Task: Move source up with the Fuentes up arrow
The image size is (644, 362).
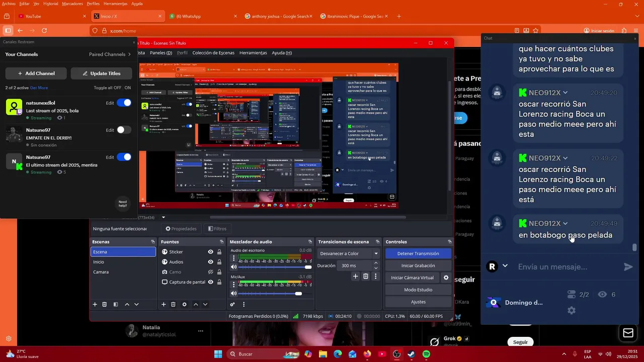Action: pos(196,304)
